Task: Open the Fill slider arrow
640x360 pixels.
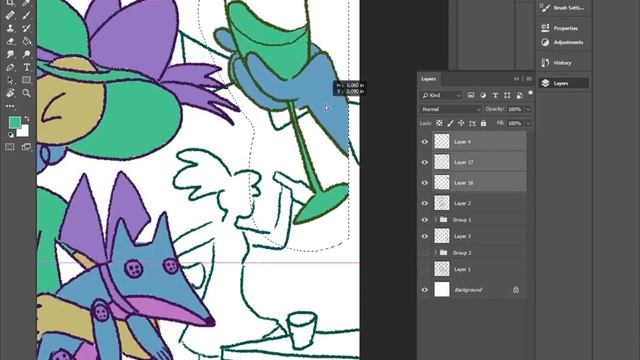Action: 528,123
